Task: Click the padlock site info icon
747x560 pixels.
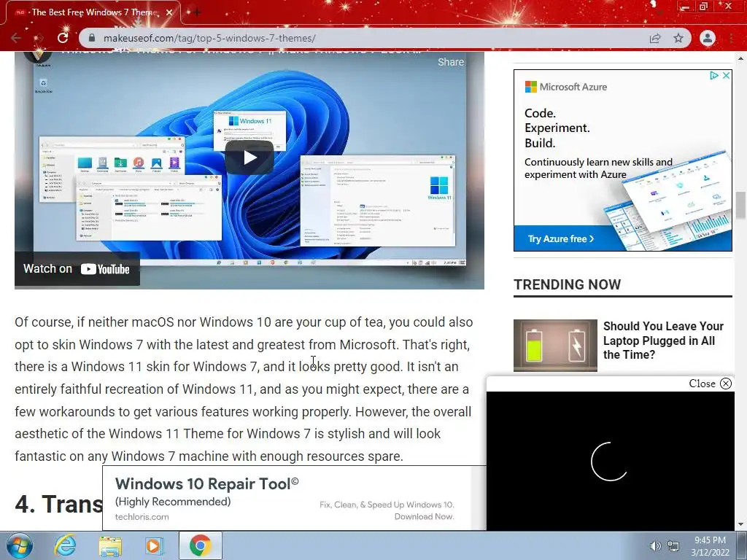Action: click(x=92, y=38)
